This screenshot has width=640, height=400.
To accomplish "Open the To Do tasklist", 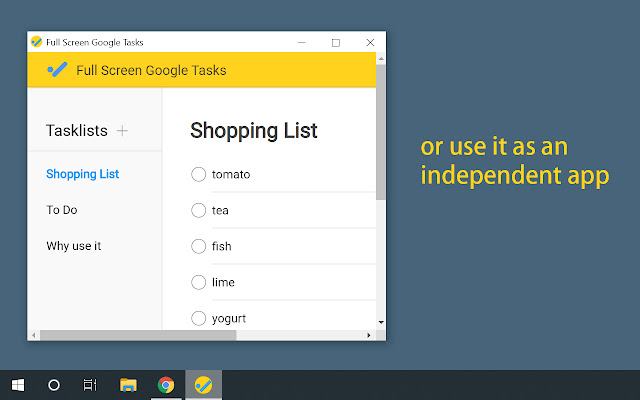I will point(62,210).
